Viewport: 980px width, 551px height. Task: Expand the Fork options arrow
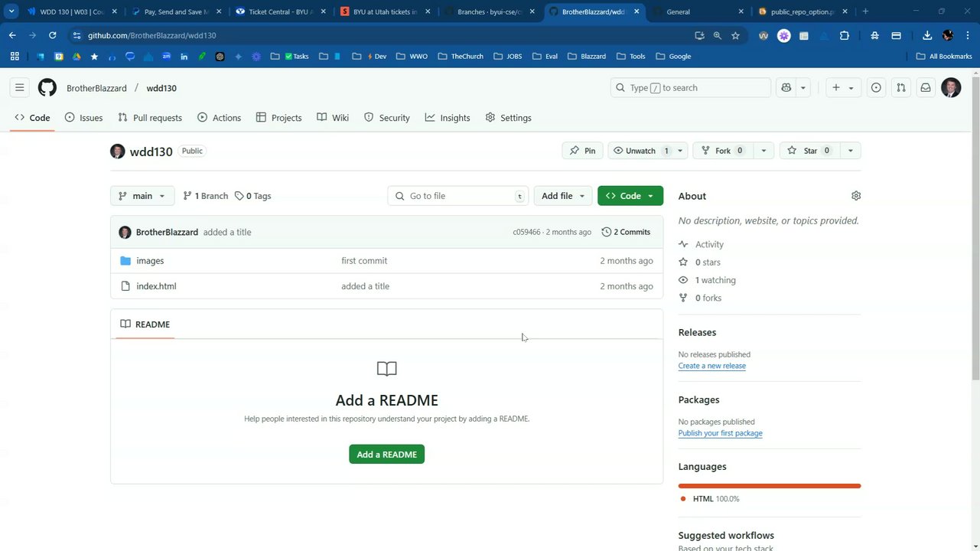click(x=763, y=151)
